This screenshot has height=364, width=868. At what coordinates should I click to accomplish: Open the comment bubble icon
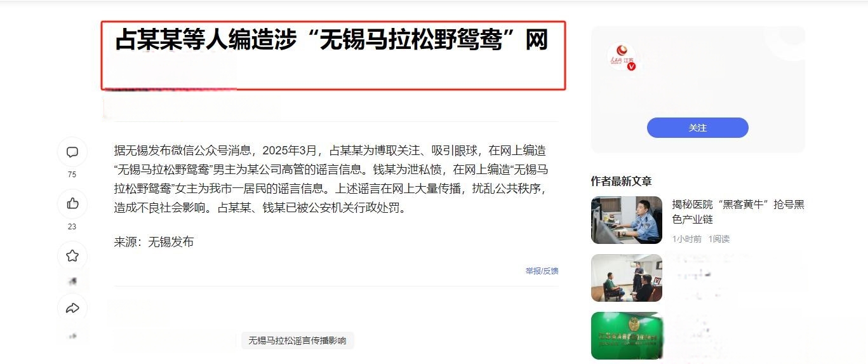[x=72, y=152]
